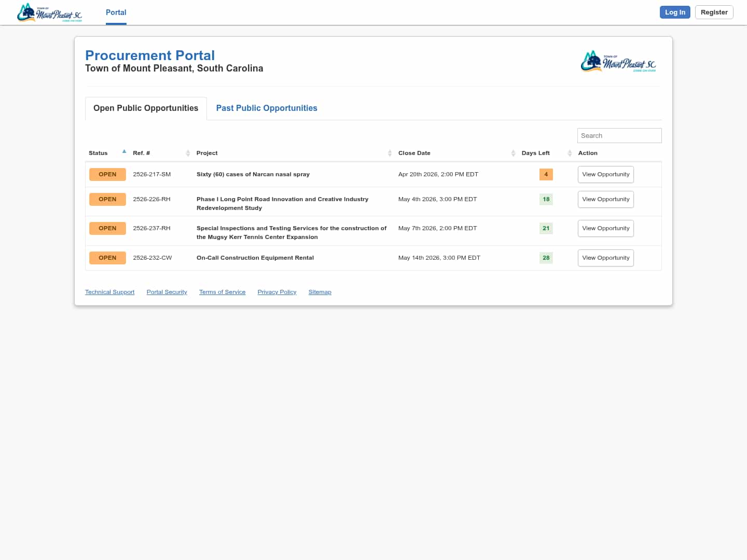The height and width of the screenshot is (560, 747).
Task: Click the Mount Pleasant logo in navbar
Action: (49, 13)
